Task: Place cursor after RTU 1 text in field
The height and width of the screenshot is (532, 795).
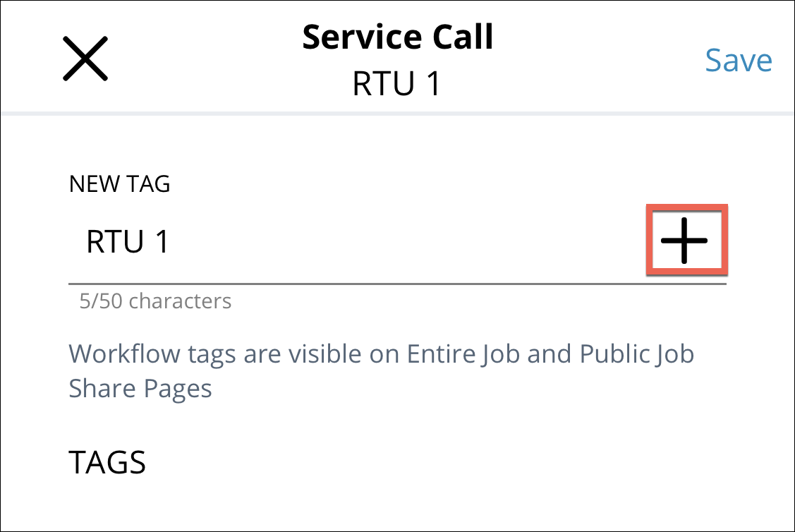Action: click(171, 242)
